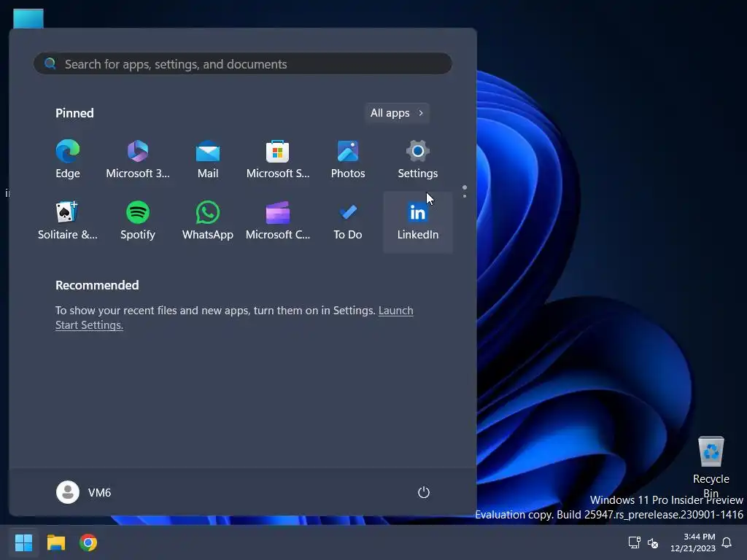Open Spotify from pinned apps

tap(138, 222)
